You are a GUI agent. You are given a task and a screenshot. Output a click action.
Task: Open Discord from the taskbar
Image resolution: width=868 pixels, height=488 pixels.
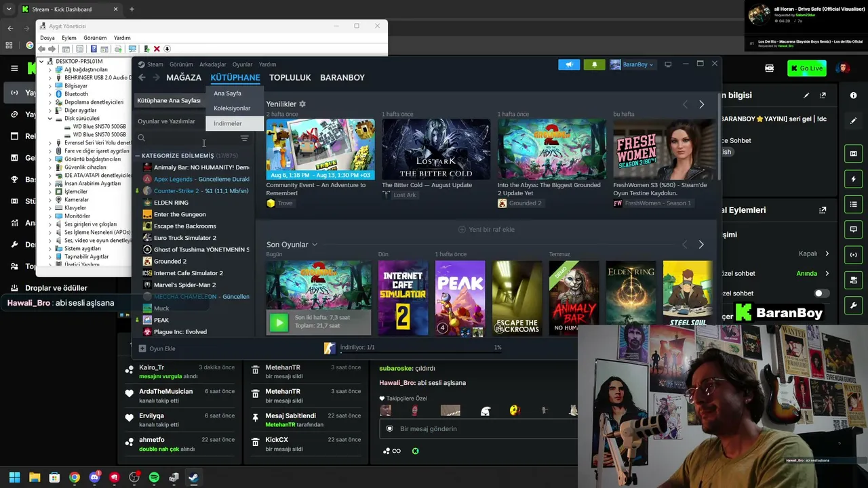coord(94,477)
